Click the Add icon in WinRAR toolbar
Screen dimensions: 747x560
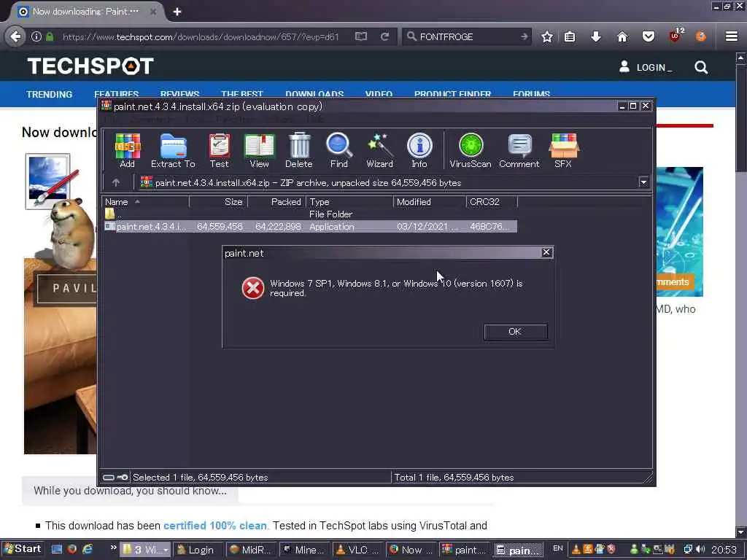(x=127, y=150)
